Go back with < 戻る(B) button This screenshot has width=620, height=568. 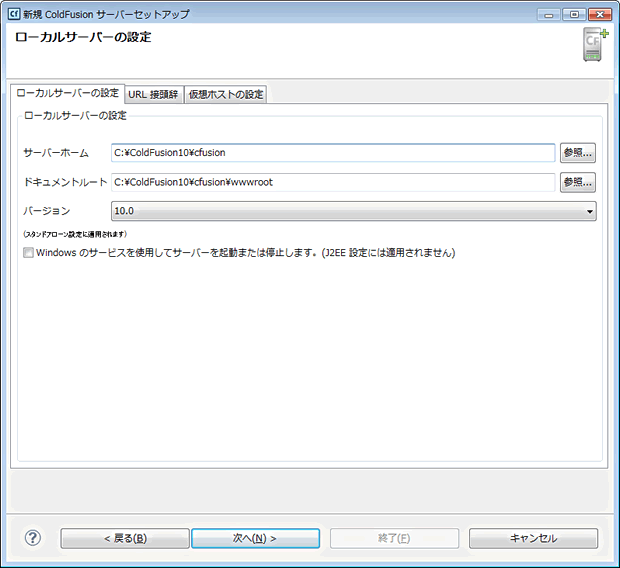125,538
